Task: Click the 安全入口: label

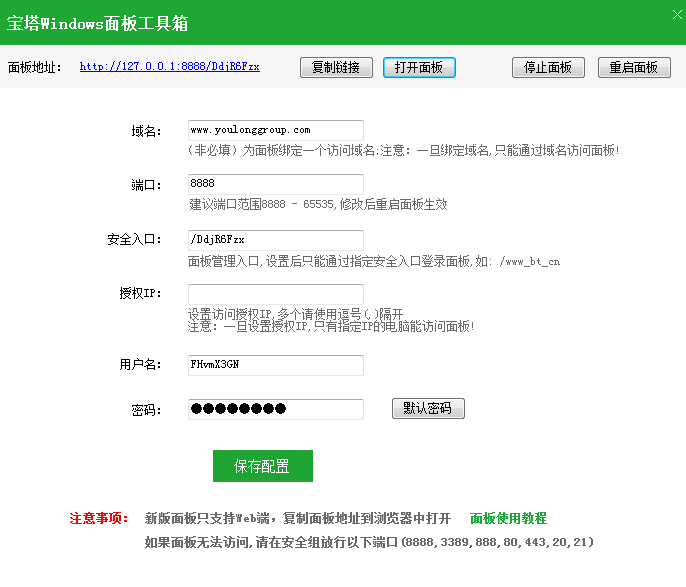Action: 134,239
